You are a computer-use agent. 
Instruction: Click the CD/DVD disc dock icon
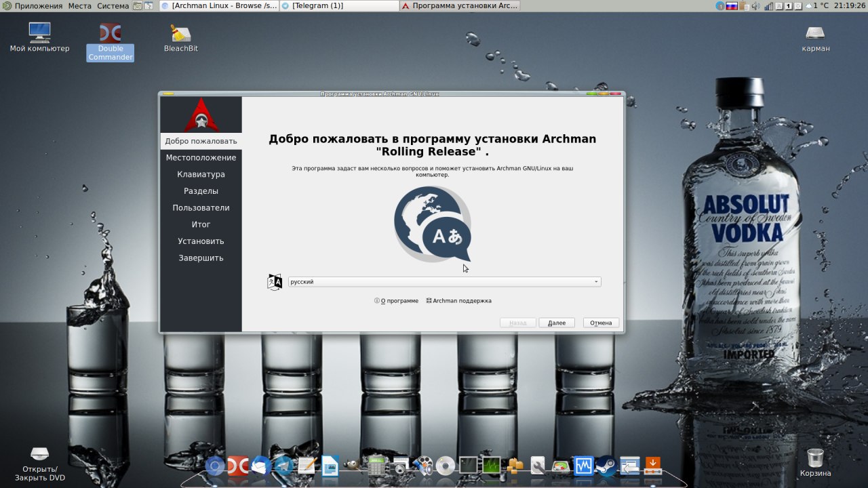[x=446, y=466]
